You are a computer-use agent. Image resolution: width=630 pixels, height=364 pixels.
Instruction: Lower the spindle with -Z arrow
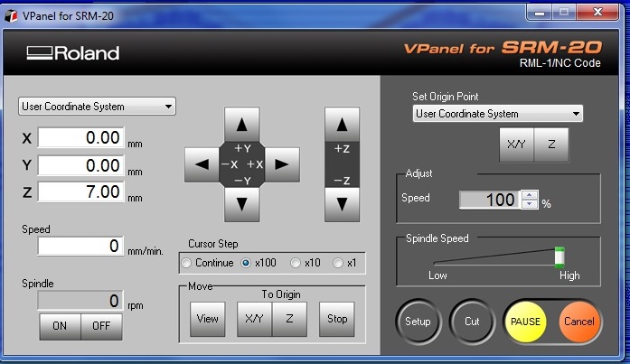[x=342, y=204]
